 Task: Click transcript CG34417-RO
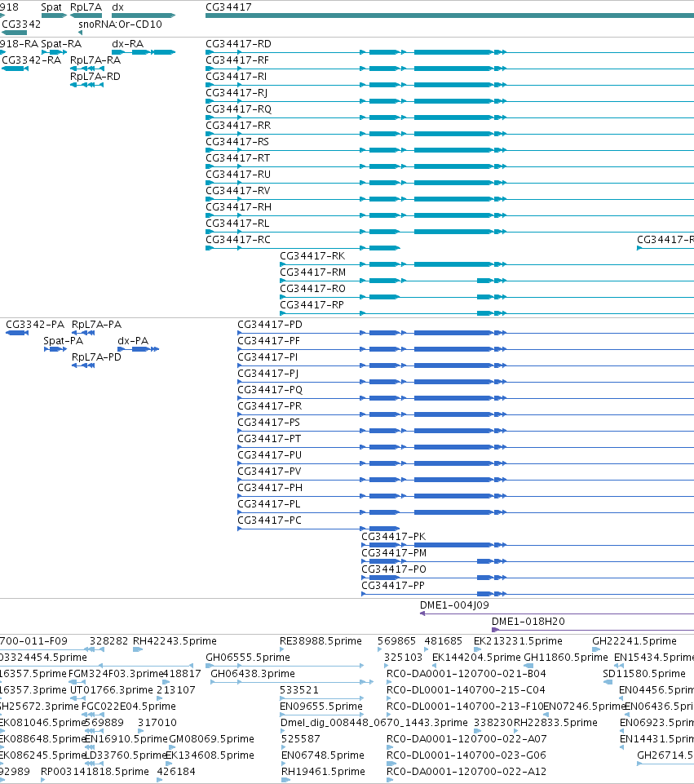pyautogui.click(x=313, y=289)
